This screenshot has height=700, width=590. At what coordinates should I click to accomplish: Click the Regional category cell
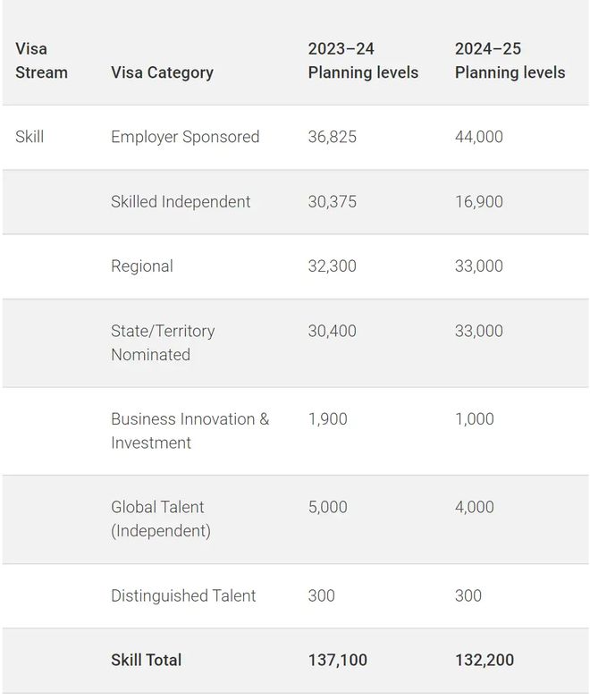142,266
